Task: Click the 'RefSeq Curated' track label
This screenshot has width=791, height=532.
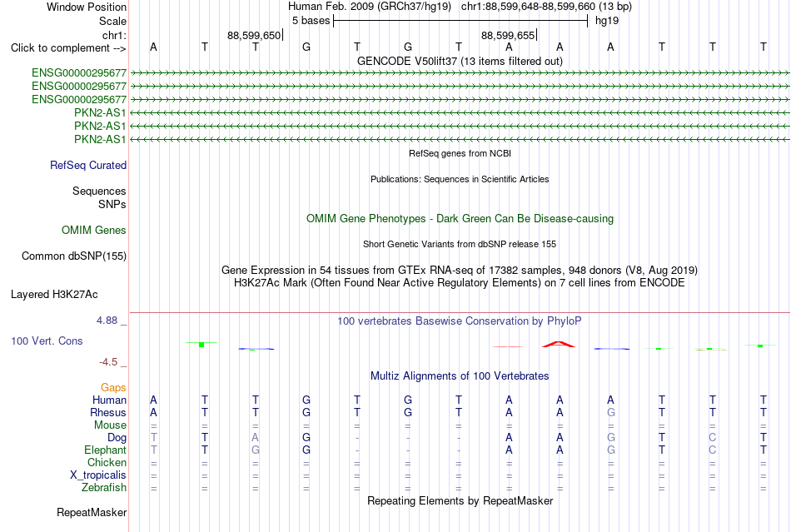Action: [88, 166]
